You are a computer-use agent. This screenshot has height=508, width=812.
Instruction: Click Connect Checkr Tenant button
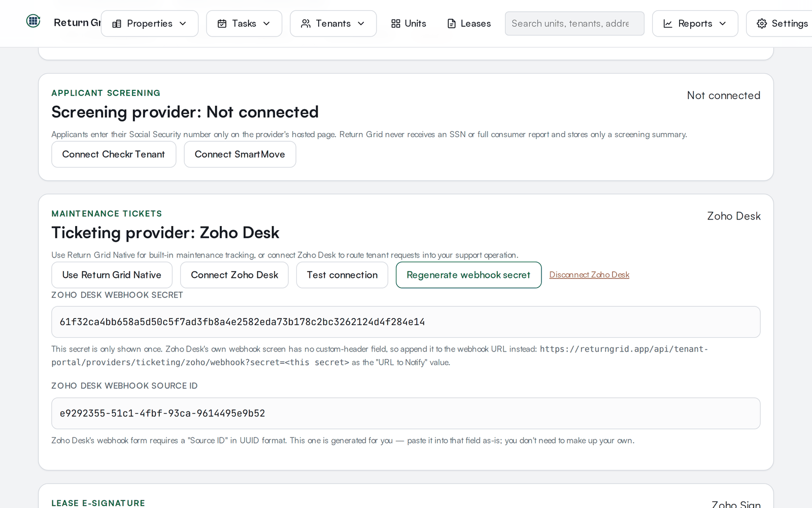coord(114,154)
